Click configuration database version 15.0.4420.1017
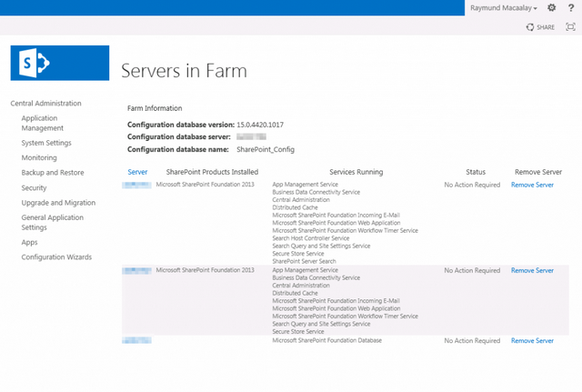Viewport: 582px width, 392px height. tap(260, 125)
